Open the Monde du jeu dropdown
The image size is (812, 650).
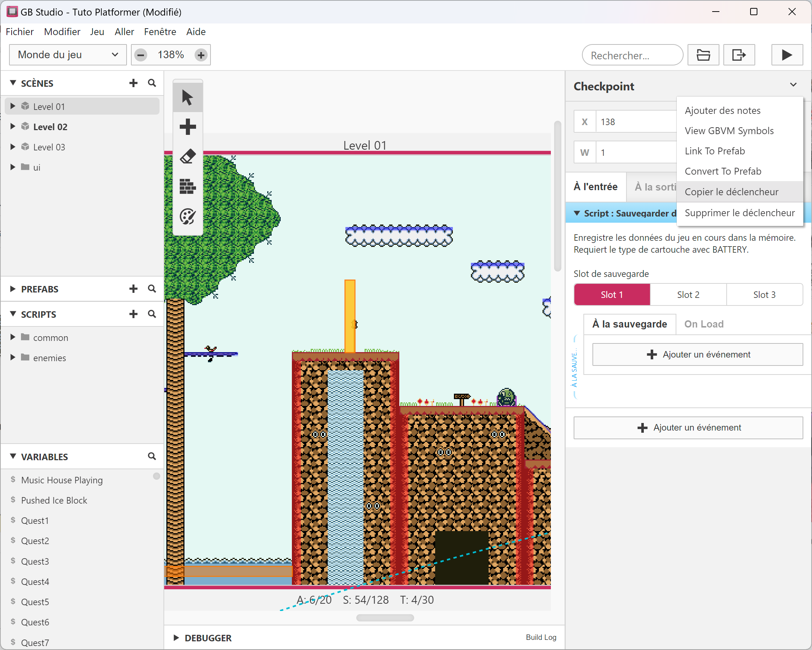point(68,55)
